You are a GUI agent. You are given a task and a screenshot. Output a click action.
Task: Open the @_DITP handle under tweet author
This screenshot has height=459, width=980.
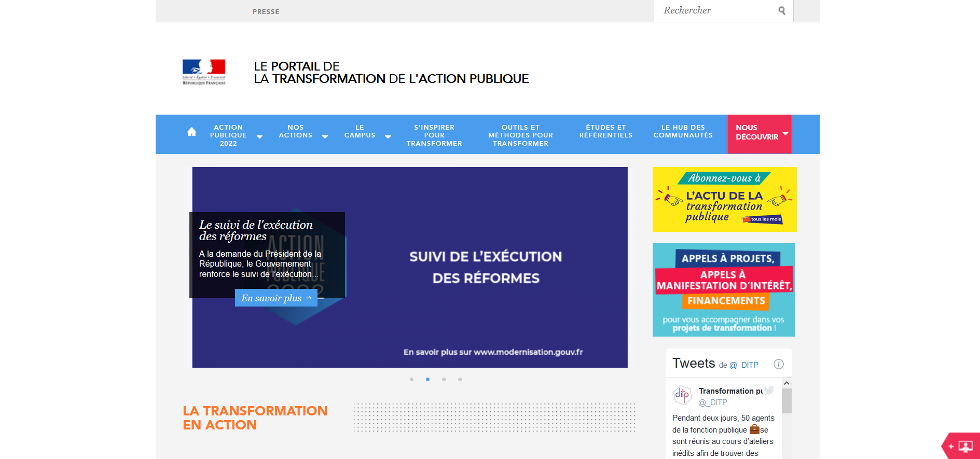[x=713, y=402]
